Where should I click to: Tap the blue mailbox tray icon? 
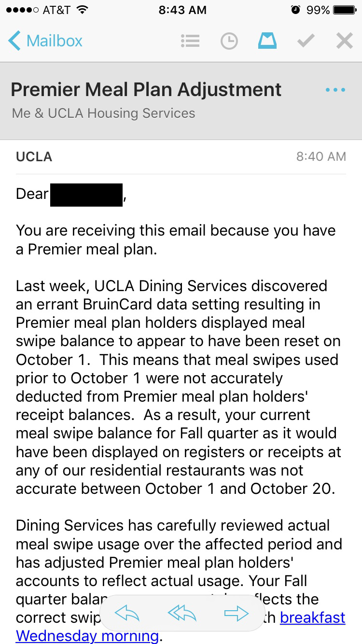[267, 41]
